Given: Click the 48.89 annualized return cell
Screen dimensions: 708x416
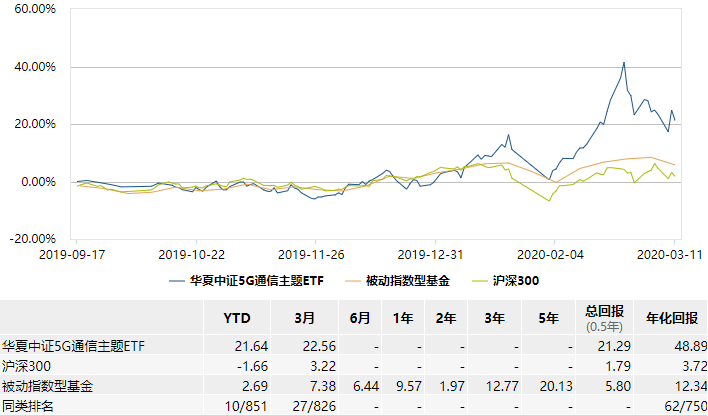Looking at the screenshot, I should pos(689,344).
